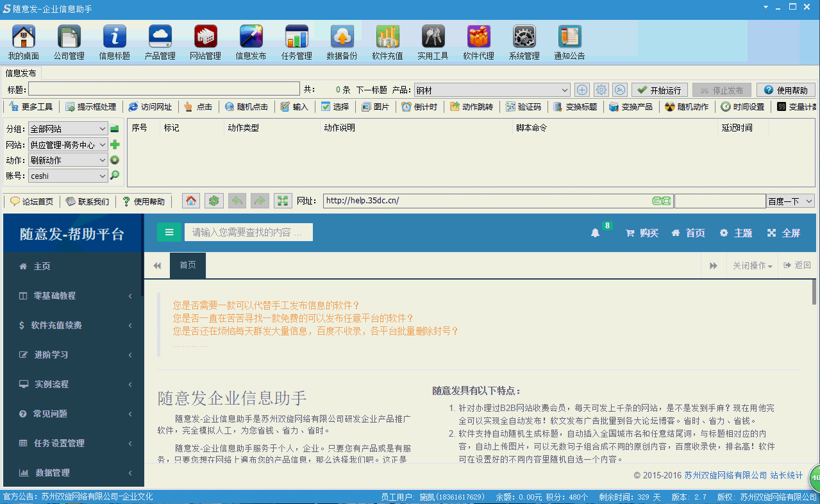Open the 实用工具 module

click(433, 42)
